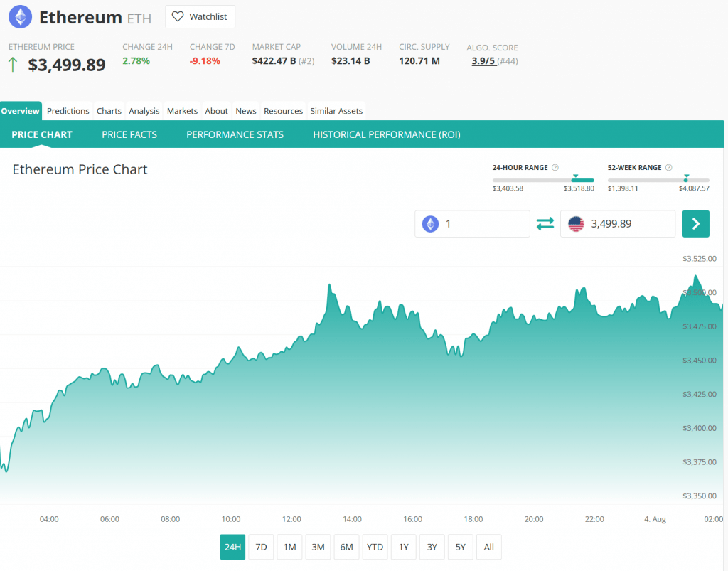Open Historical Performance (ROI) section

click(386, 134)
